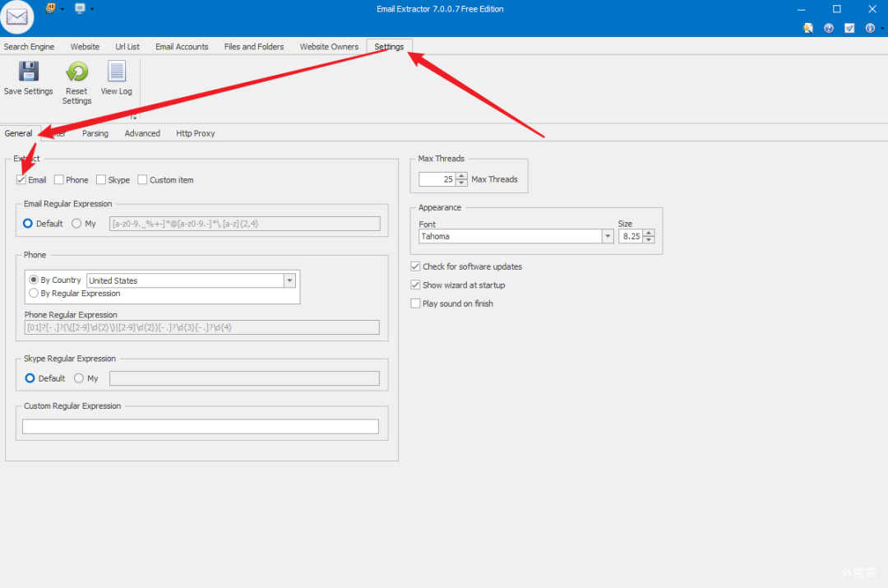This screenshot has height=588, width=888.
Task: Click the language globe icon
Action: (x=50, y=8)
